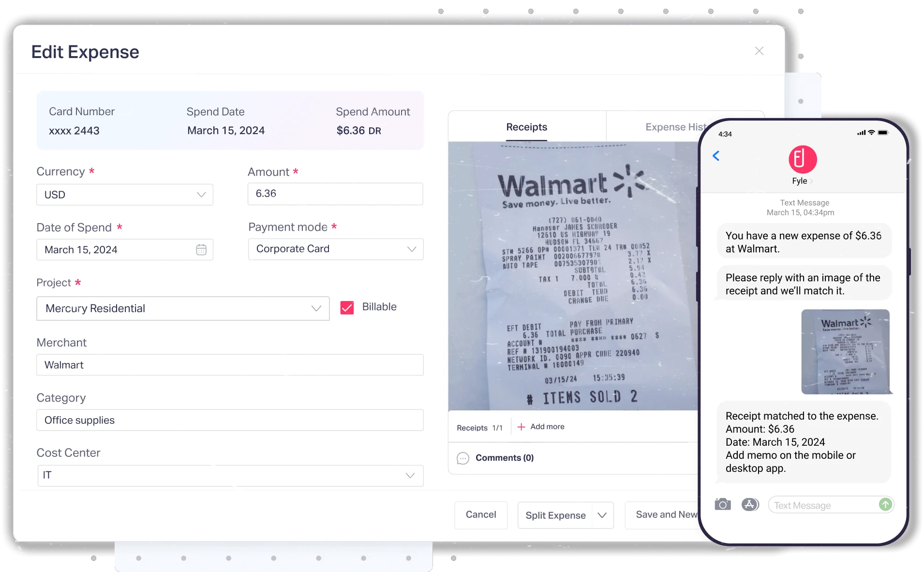Click the plus icon to add more receipts
This screenshot has width=924, height=572.
521,427
